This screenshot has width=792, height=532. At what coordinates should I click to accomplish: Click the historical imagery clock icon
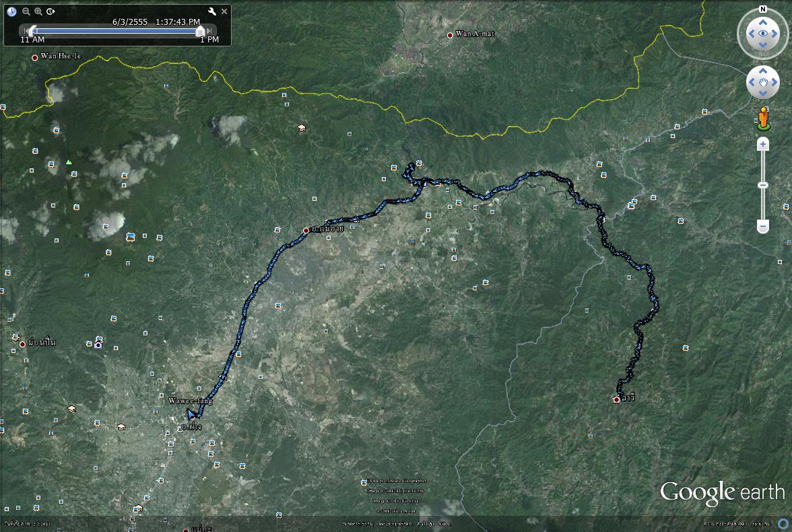click(x=11, y=11)
